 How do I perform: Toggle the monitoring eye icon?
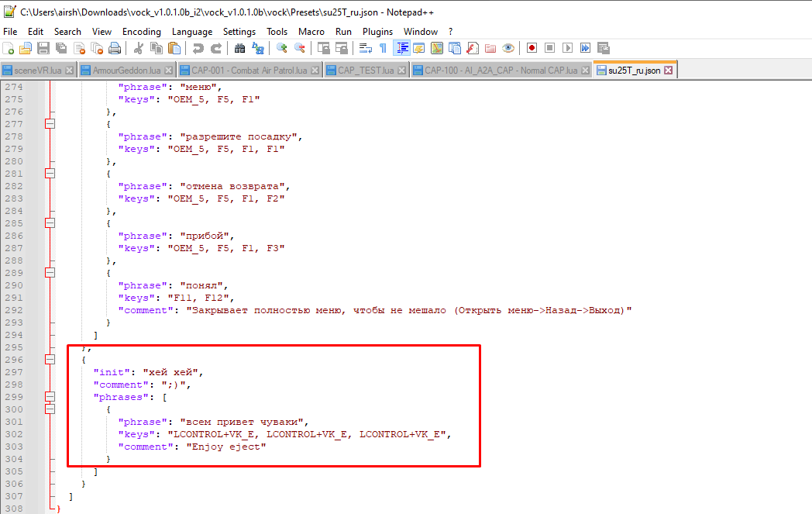[x=508, y=48]
